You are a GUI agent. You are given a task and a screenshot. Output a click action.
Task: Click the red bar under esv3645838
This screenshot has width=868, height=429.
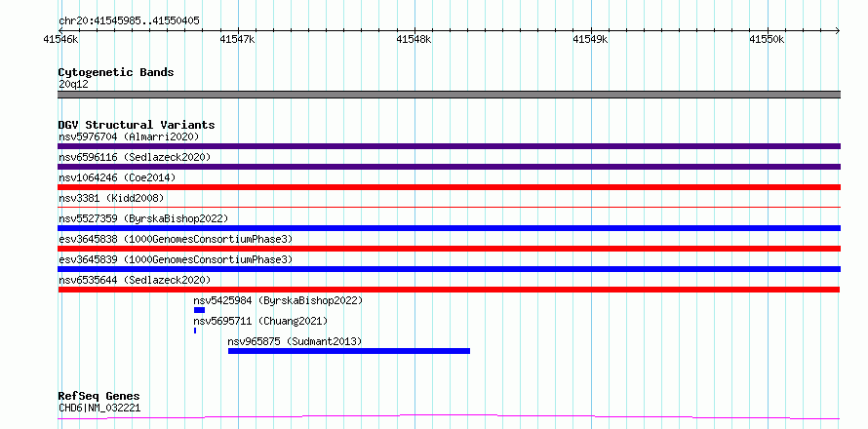pyautogui.click(x=449, y=249)
